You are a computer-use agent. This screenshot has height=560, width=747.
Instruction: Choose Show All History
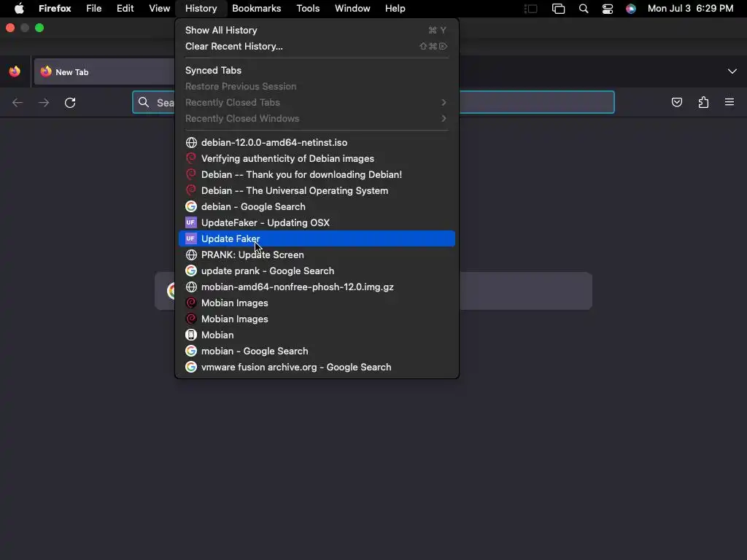pos(317,31)
